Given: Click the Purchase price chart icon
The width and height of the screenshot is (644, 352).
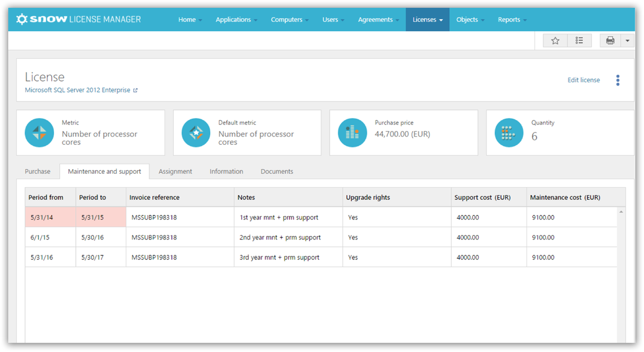Looking at the screenshot, I should click(352, 132).
